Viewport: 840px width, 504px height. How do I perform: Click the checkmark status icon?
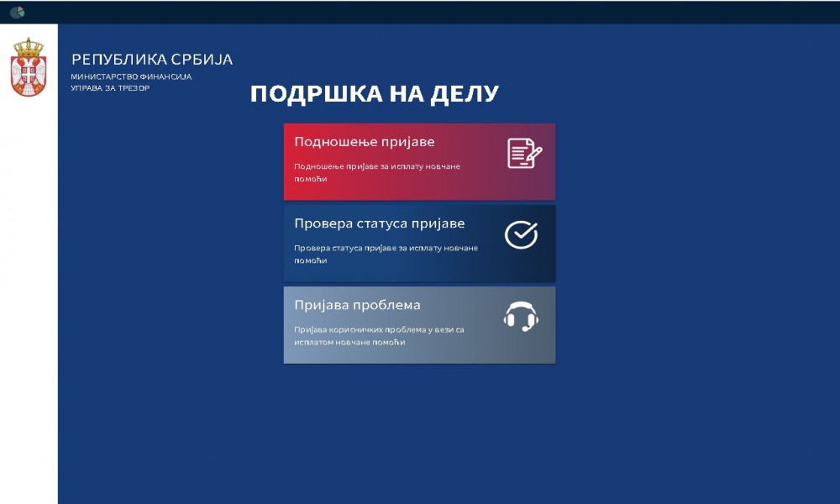tap(522, 234)
